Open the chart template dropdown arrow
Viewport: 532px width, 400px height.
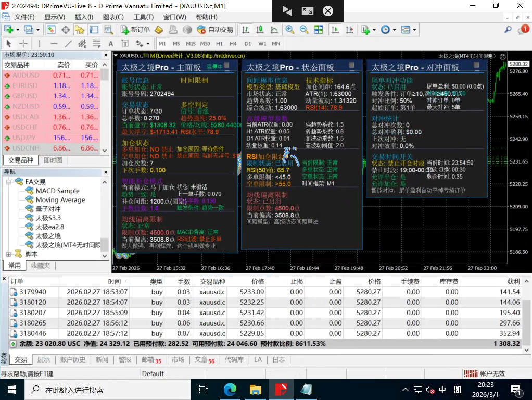pyautogui.click(x=414, y=30)
